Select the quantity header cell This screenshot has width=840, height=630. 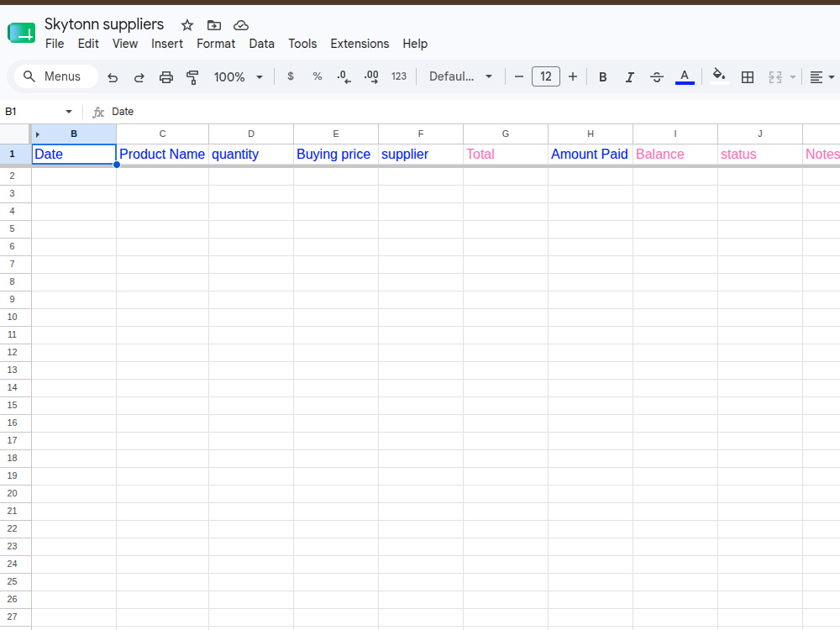pyautogui.click(x=250, y=155)
